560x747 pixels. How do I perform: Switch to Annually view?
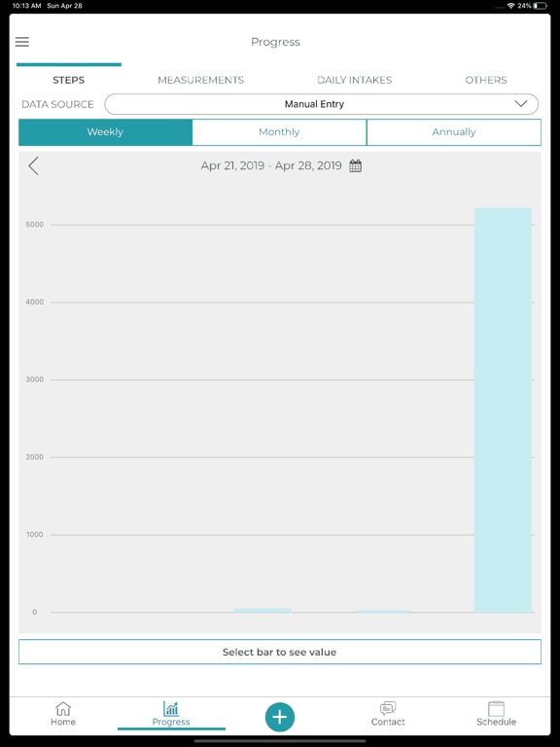click(x=454, y=132)
